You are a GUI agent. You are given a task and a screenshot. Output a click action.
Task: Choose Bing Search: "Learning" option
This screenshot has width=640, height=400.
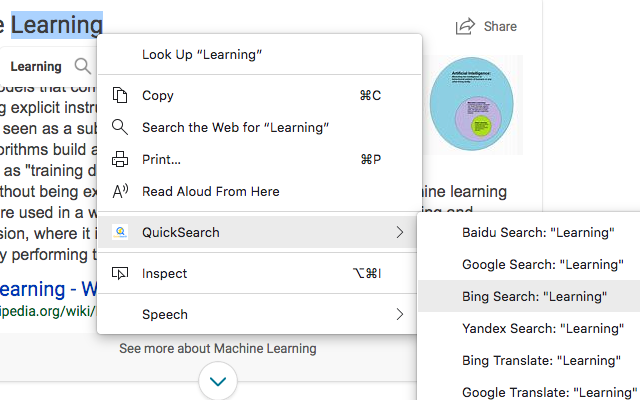534,297
